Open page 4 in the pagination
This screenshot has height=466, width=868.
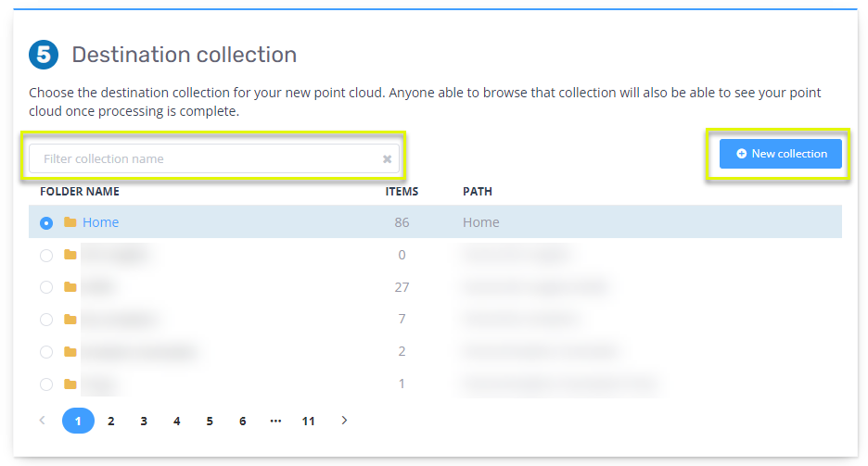click(x=176, y=421)
